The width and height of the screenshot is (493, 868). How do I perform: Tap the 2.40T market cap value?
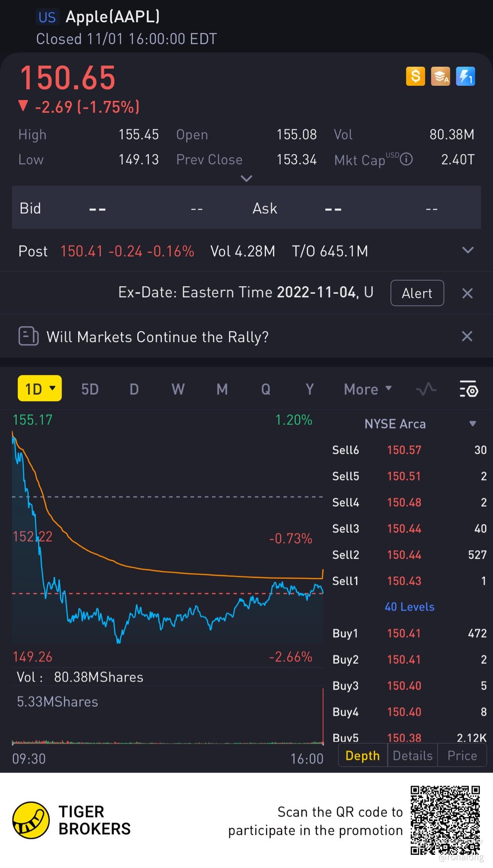point(458,159)
